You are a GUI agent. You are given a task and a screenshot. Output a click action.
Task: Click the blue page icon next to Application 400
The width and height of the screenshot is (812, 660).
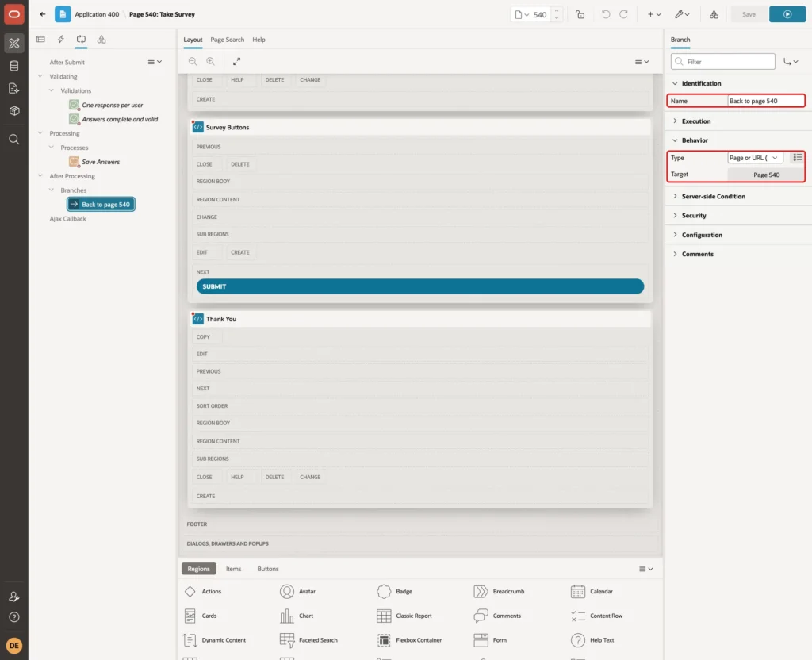(63, 14)
